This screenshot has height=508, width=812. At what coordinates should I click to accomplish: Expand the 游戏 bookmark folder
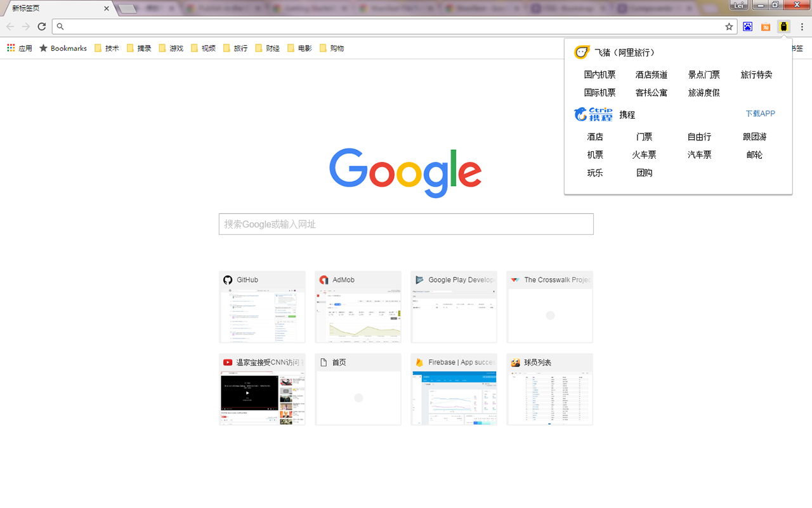pos(171,48)
